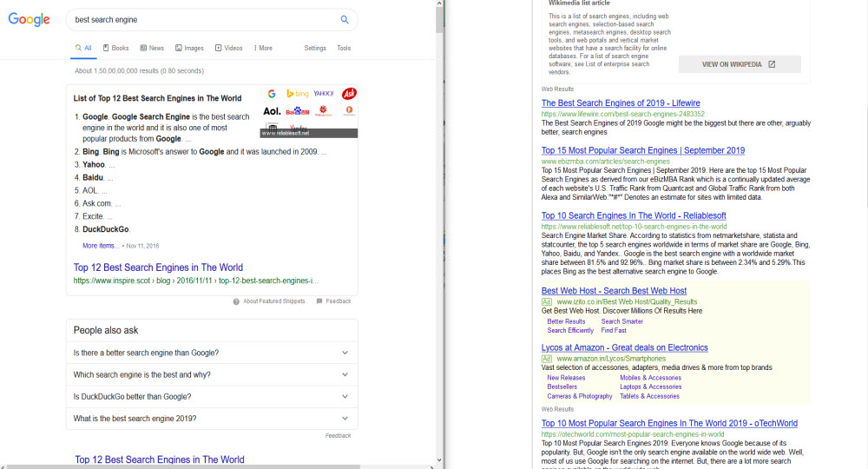Image resolution: width=868 pixels, height=469 pixels.
Task: Click the Feedback flag icon under the snippet
Action: [x=319, y=301]
